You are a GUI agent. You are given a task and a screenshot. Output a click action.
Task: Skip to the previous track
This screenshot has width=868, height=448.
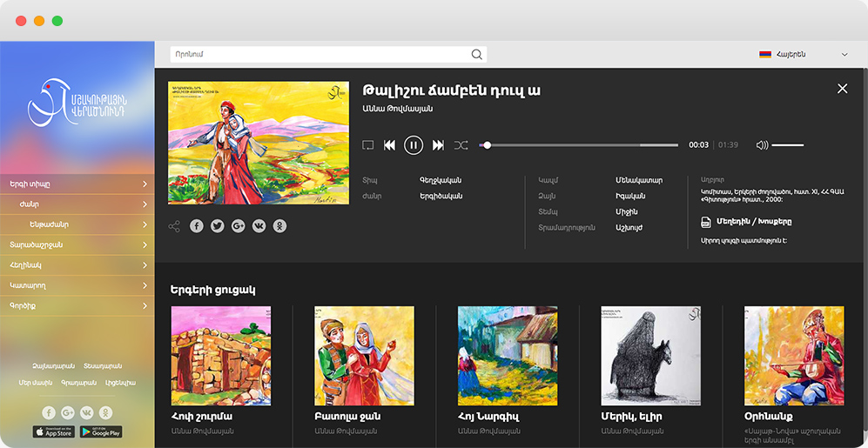pos(390,145)
